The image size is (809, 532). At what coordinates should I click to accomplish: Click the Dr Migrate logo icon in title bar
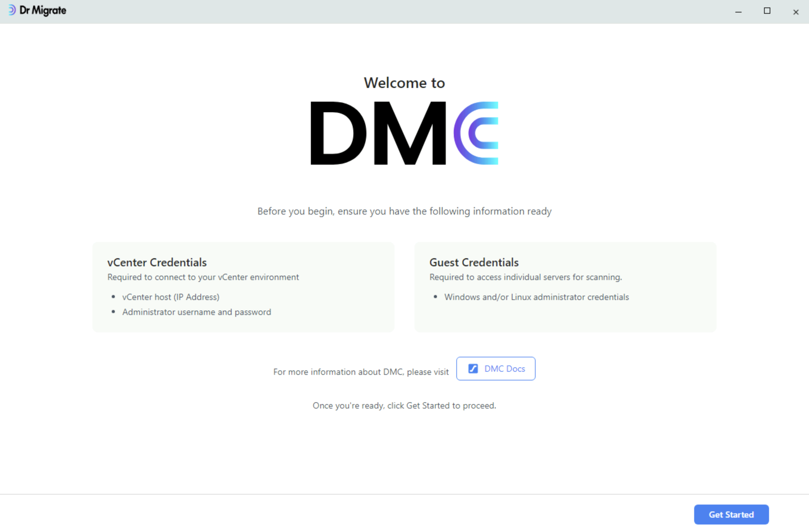12,10
